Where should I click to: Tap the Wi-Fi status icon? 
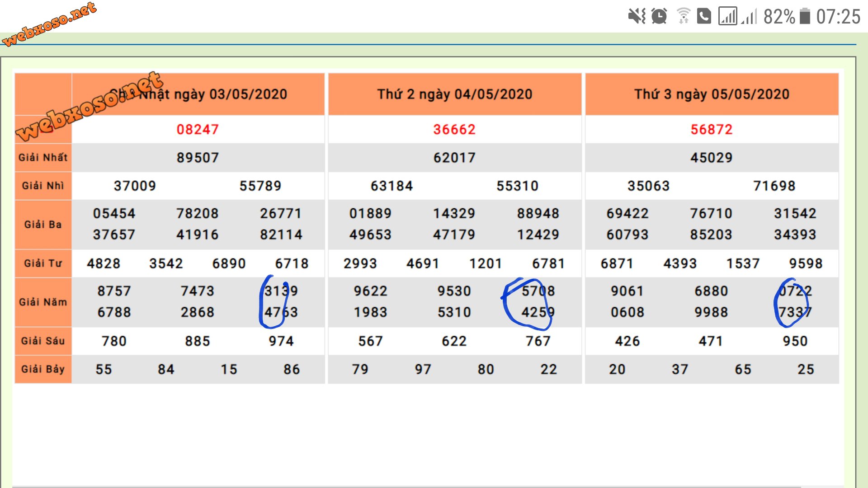pyautogui.click(x=683, y=16)
